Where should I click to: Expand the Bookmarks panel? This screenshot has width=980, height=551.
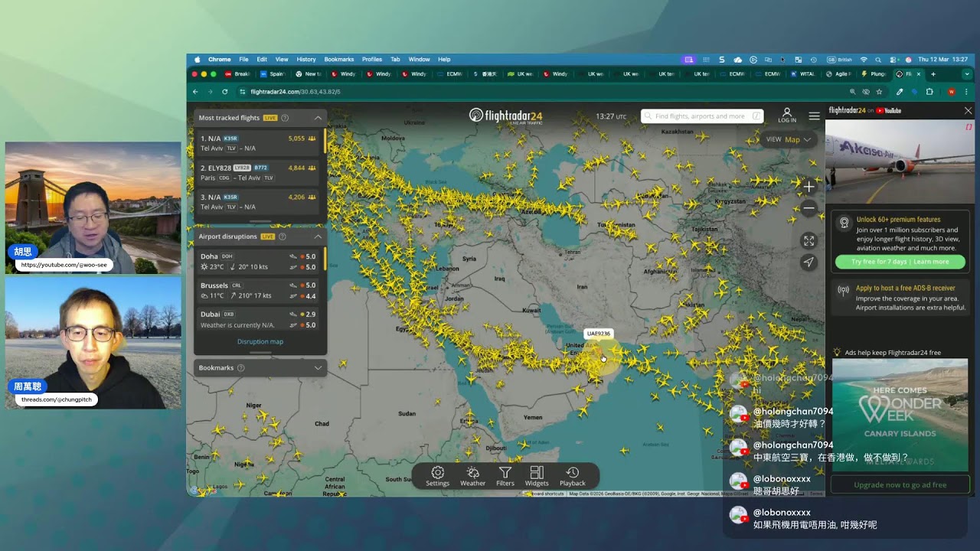318,368
